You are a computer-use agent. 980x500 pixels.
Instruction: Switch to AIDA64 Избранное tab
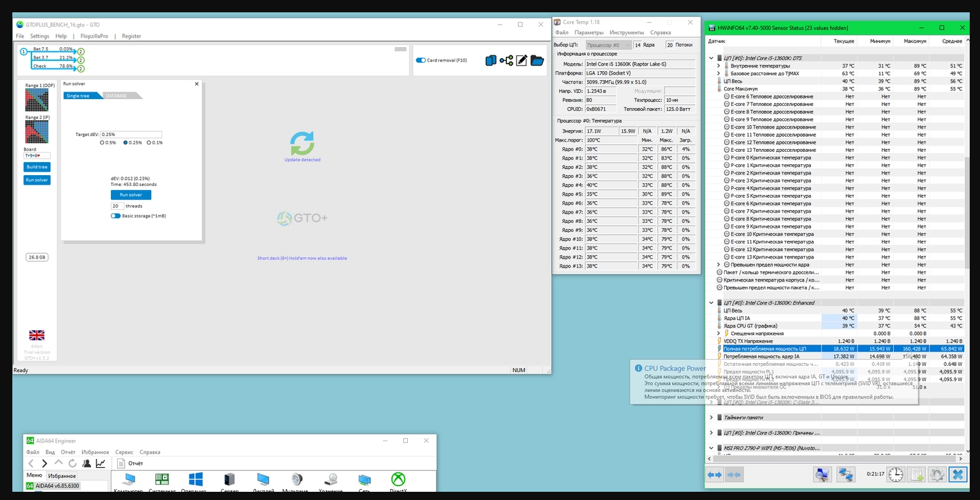click(x=62, y=475)
